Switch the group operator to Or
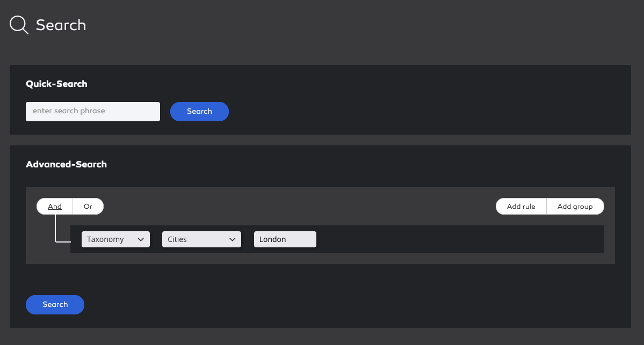 point(88,207)
